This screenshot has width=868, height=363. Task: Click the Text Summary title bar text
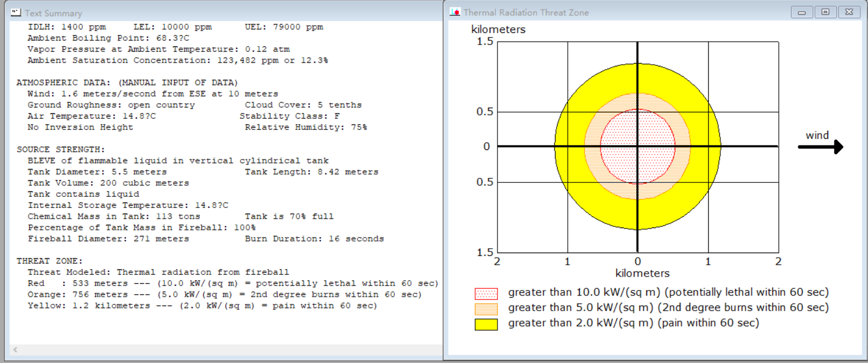[53, 13]
